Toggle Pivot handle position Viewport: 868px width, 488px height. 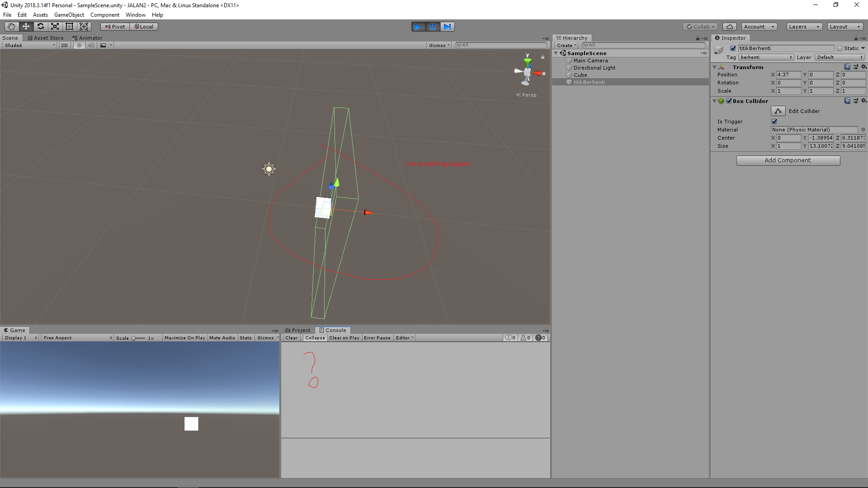(x=115, y=27)
